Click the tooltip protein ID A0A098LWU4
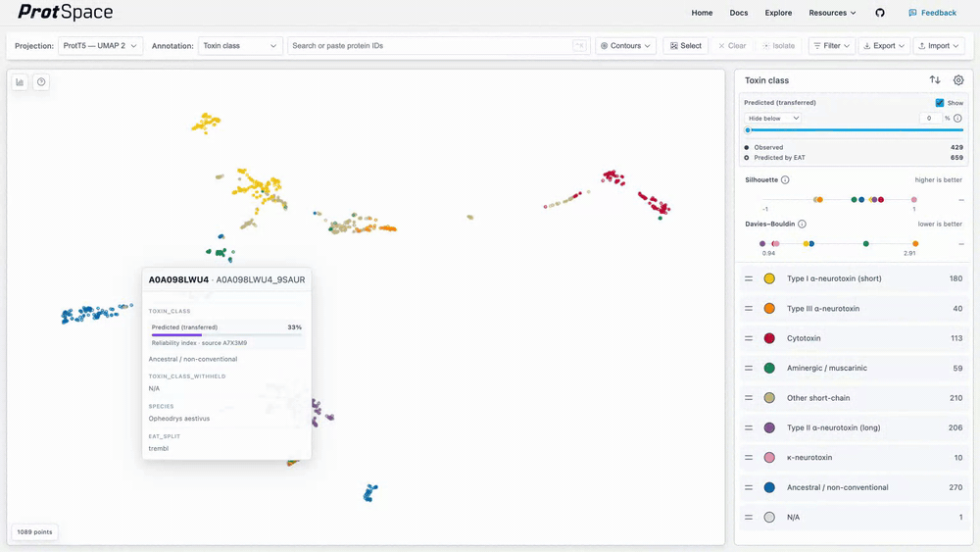 coord(178,279)
